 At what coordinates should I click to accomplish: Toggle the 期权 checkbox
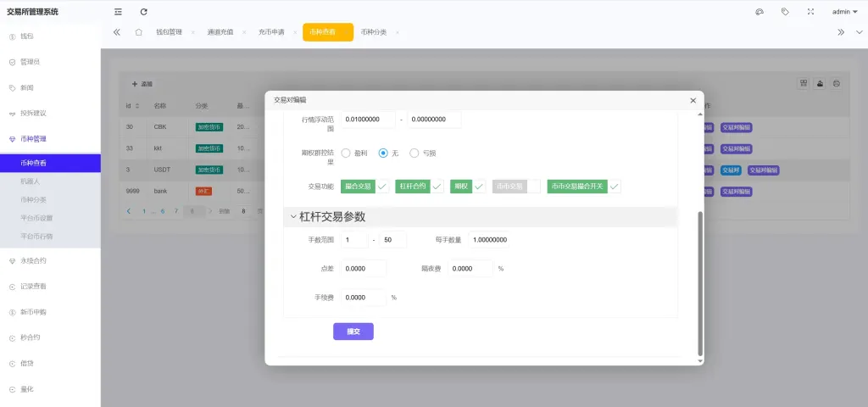(468, 187)
